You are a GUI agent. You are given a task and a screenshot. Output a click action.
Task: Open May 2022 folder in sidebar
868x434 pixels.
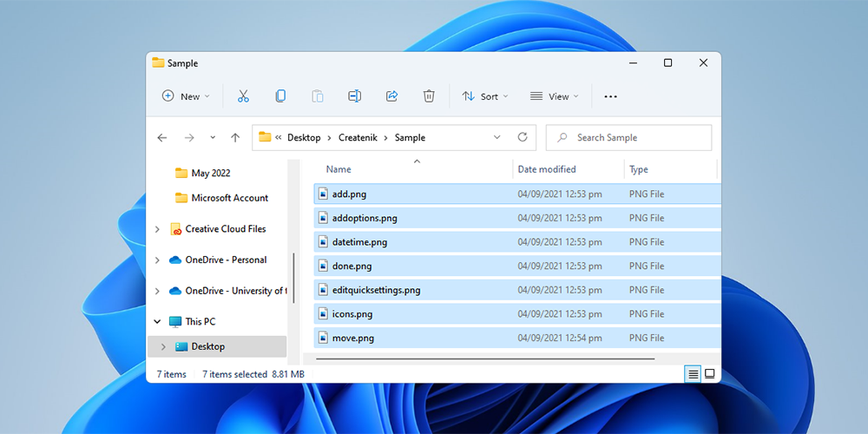point(210,174)
